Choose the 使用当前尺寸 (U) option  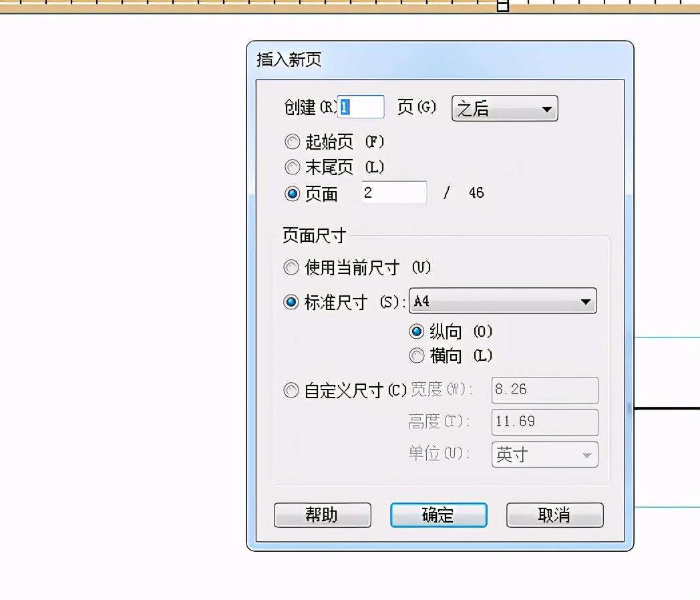291,267
